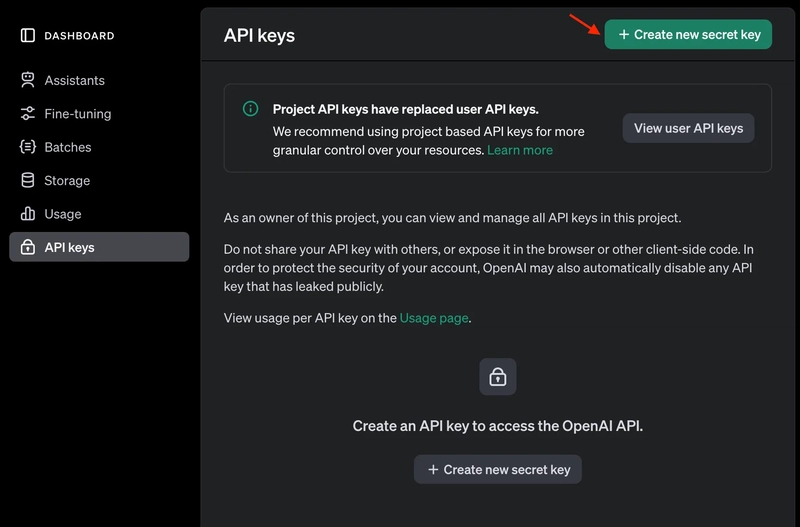Click the 'Do not share your API key' paragraph

tap(488, 268)
